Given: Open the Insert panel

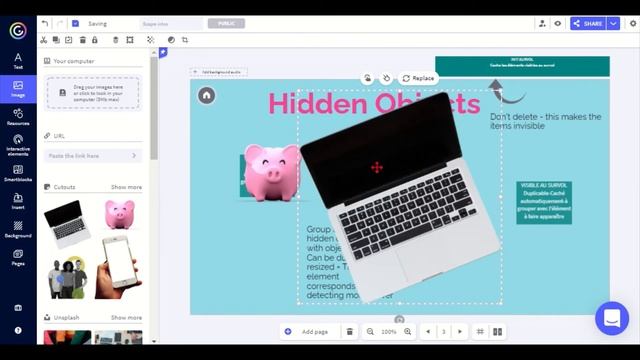Looking at the screenshot, I should (x=18, y=201).
